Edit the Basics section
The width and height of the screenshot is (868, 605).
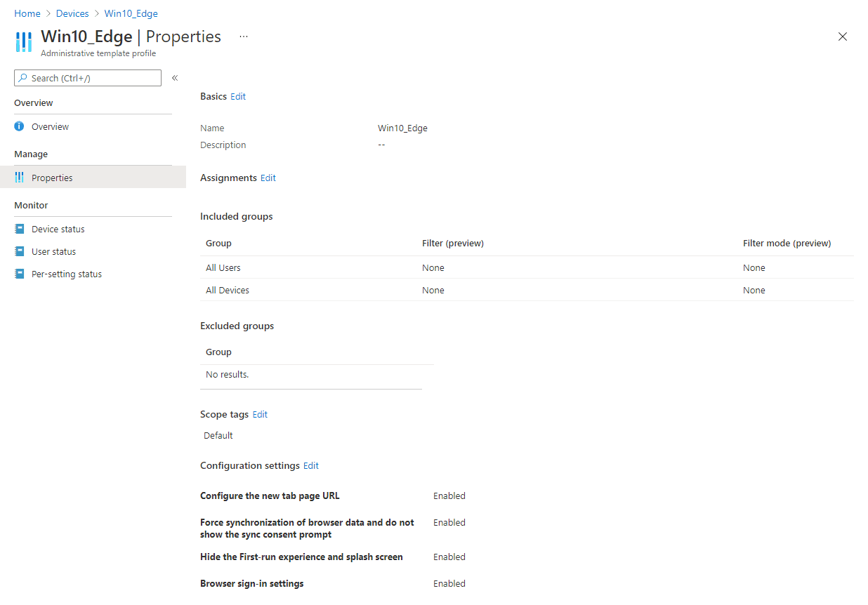[x=238, y=96]
